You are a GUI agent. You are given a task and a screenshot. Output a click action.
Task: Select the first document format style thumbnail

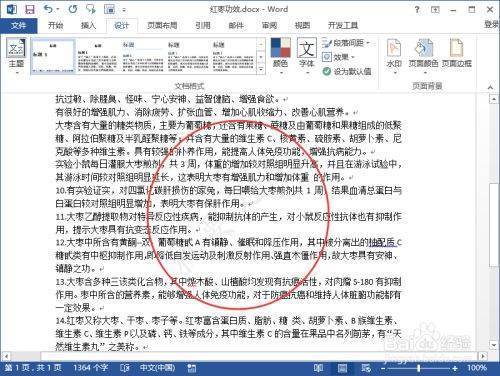[53, 56]
